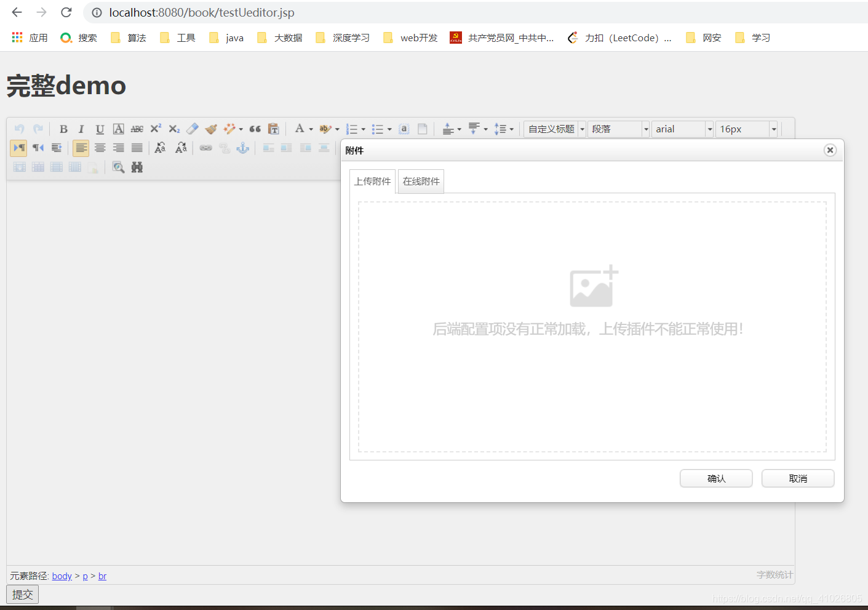The height and width of the screenshot is (610, 868).
Task: Open the line height dropdown
Action: pyautogui.click(x=511, y=129)
